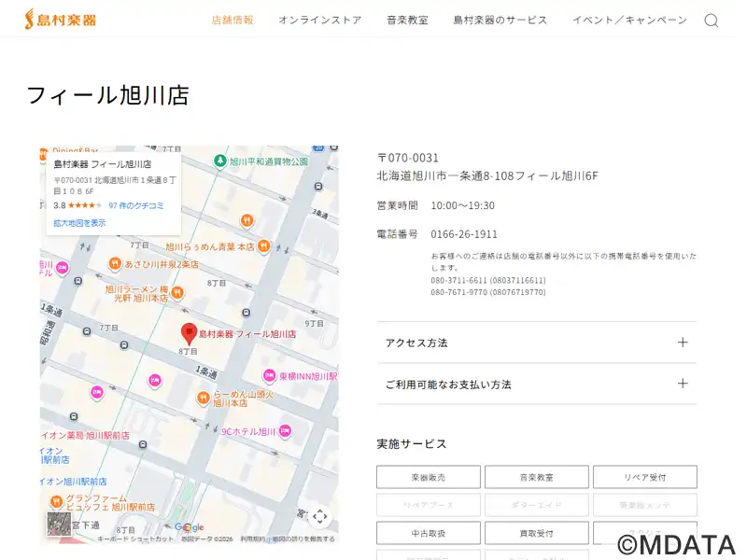Expand the アクセス方法 section
The height and width of the screenshot is (560, 747).
pos(536,343)
